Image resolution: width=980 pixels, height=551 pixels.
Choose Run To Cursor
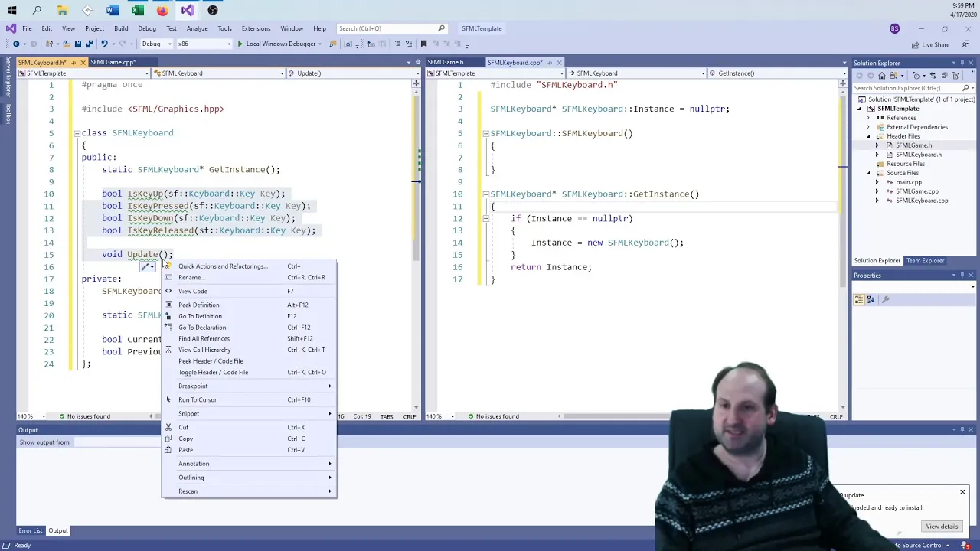coord(249,400)
